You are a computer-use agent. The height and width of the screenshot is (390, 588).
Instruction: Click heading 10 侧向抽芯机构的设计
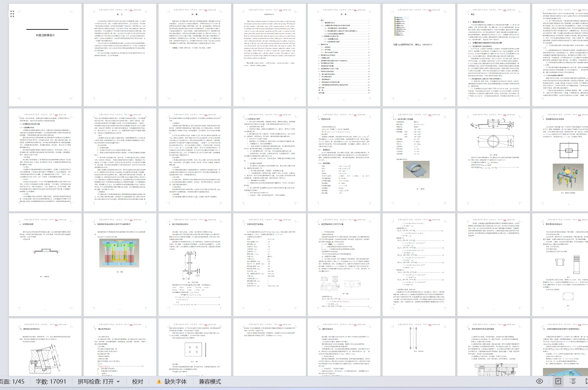[x=30, y=329]
